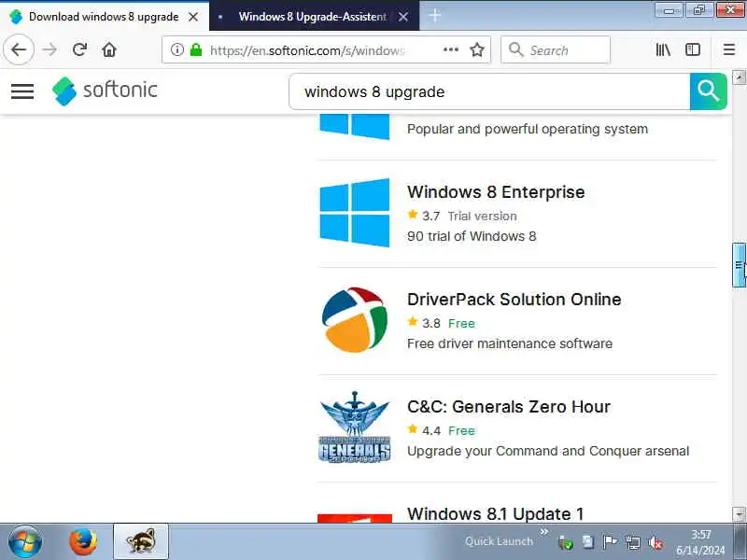Open the Windows Start menu

point(25,542)
